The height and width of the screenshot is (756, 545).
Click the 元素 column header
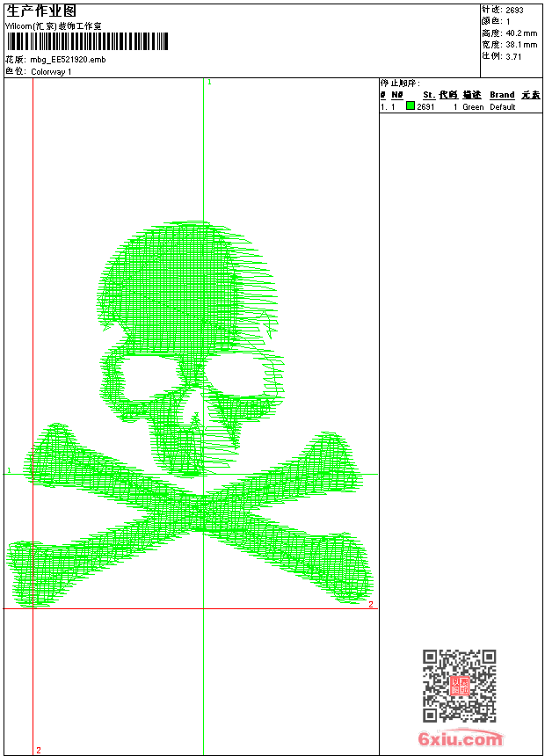pos(530,95)
